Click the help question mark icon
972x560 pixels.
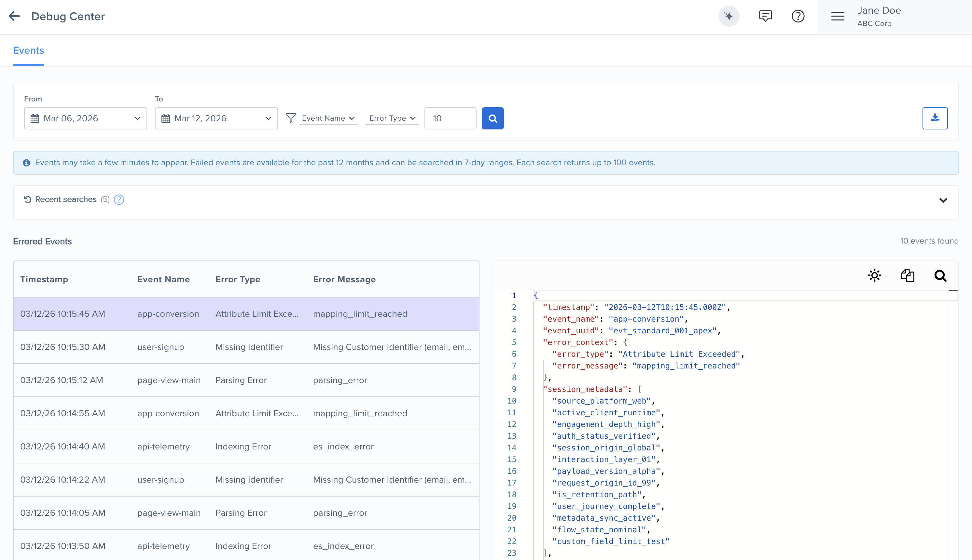click(798, 16)
